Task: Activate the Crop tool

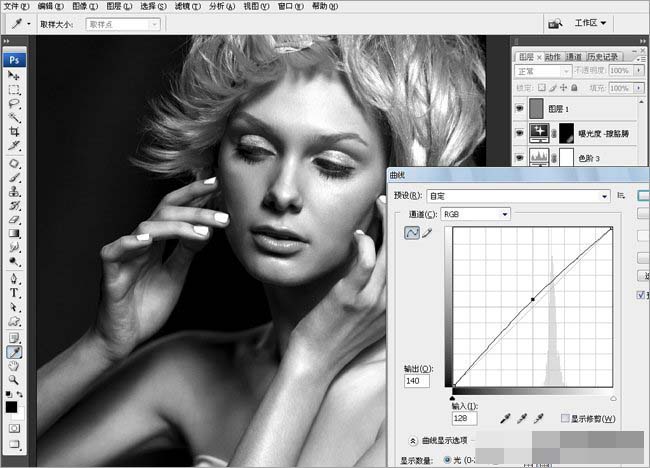Action: 14,131
